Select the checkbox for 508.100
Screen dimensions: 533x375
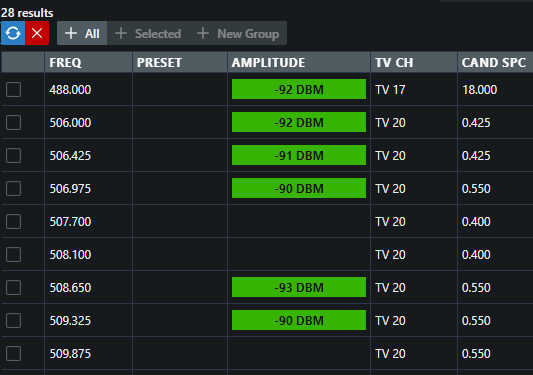[x=14, y=255]
